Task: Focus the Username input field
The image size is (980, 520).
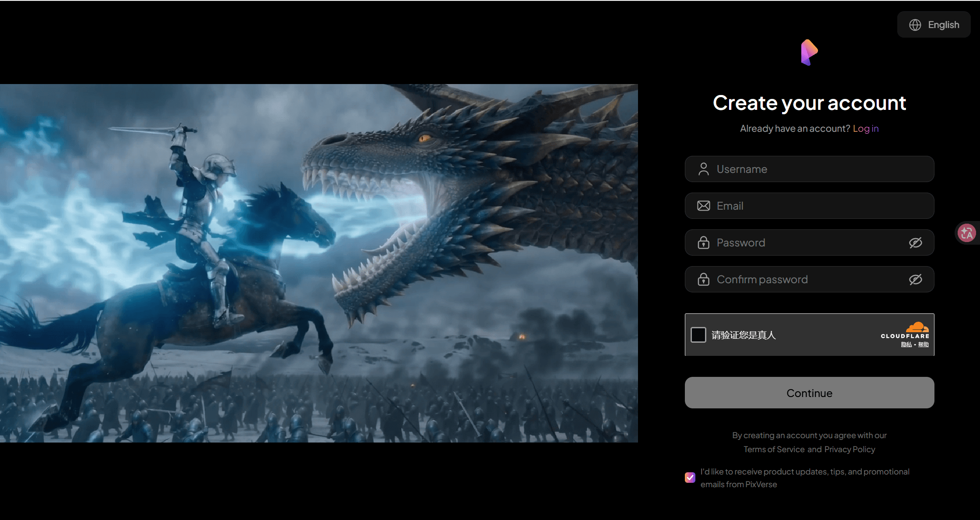Action: point(809,169)
